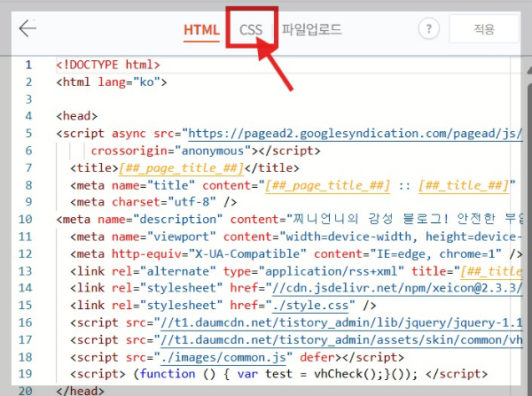Click the defer attribute on line 18

[317, 358]
